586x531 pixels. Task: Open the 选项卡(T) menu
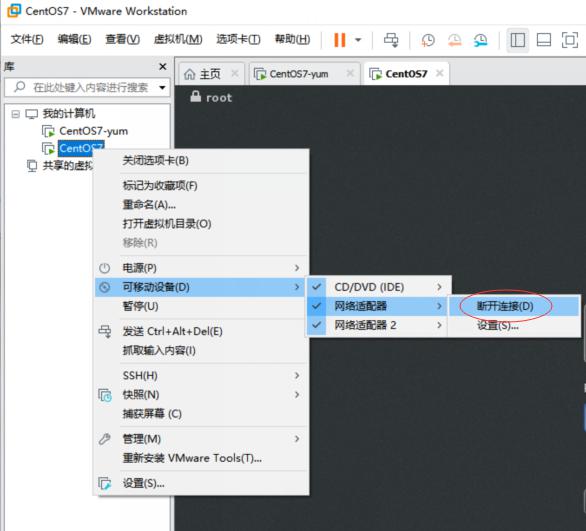pyautogui.click(x=238, y=39)
